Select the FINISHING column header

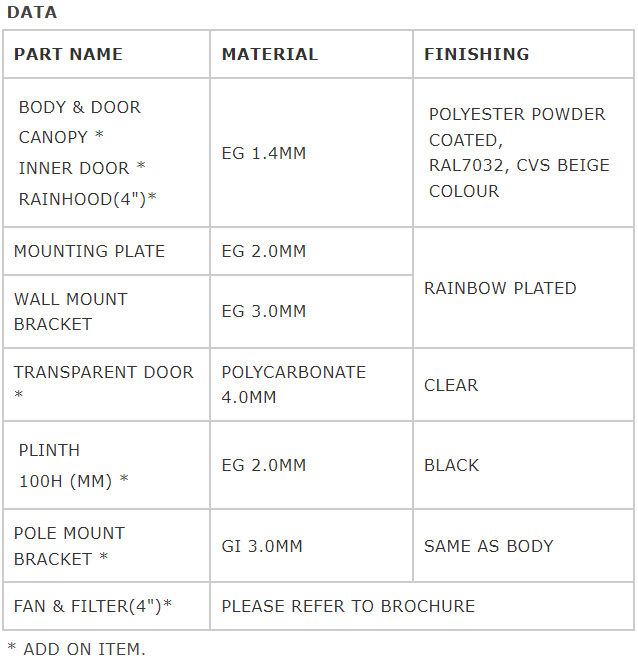(477, 54)
